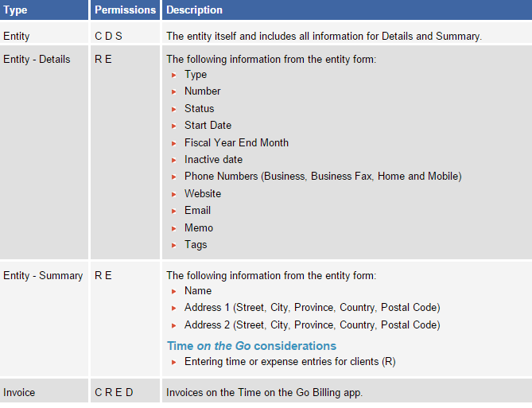Click the red arrow bullet beside Status
532x408 pixels.
[x=174, y=109]
